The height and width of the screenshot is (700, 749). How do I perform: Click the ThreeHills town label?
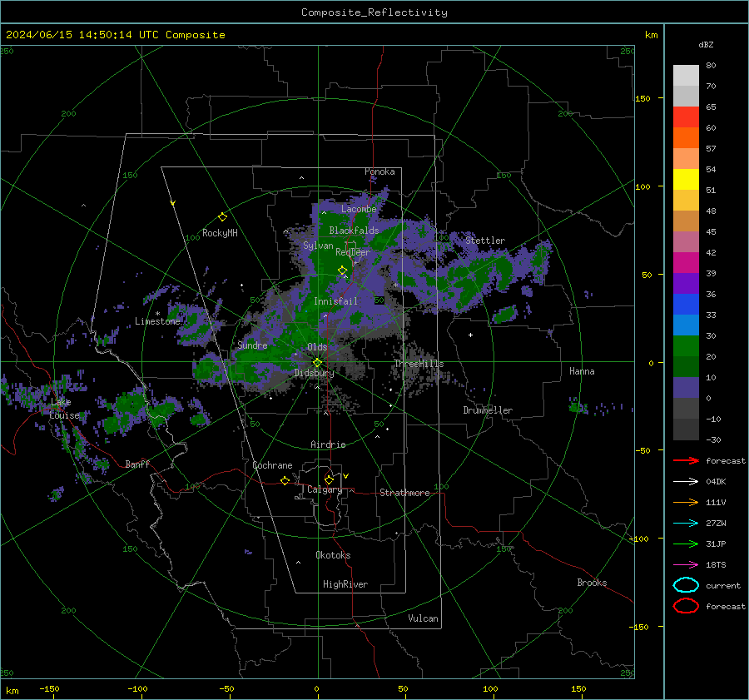419,364
